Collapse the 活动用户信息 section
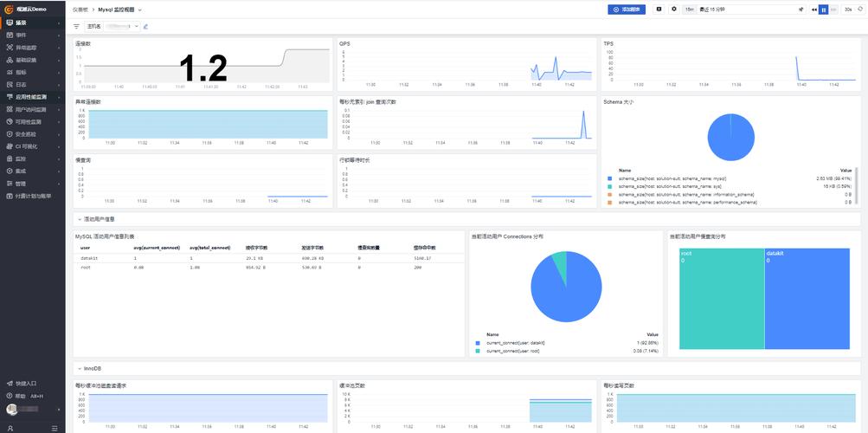Viewport: 868px width, 433px height. click(x=79, y=219)
